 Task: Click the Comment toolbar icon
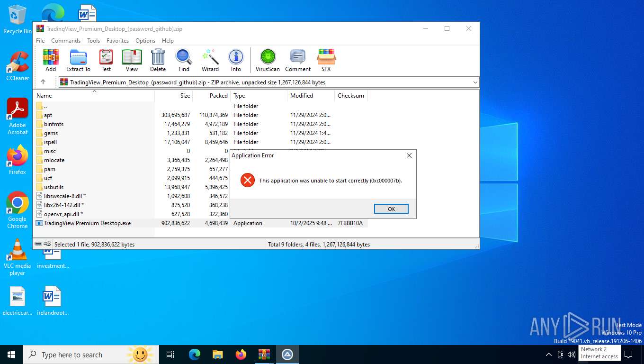tap(298, 60)
